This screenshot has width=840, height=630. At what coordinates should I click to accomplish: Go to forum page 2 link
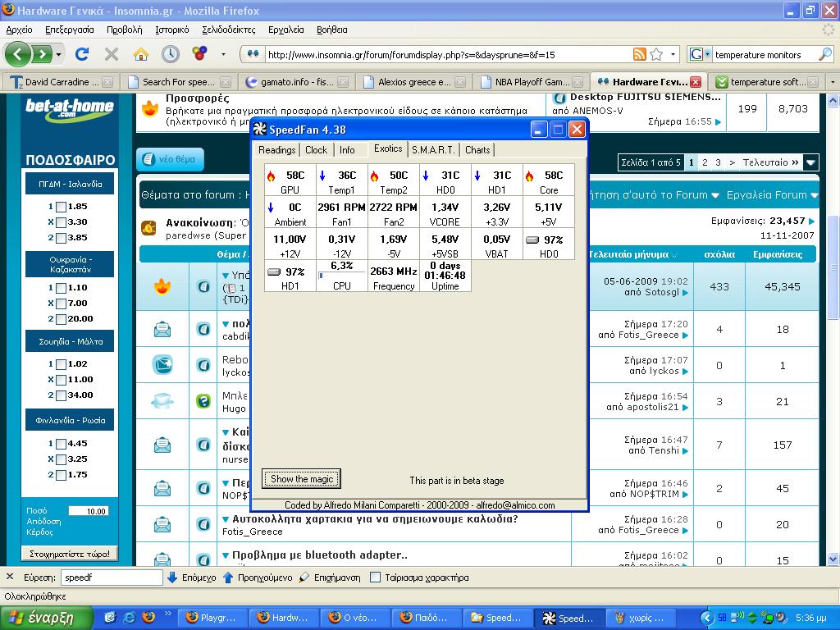coord(705,162)
